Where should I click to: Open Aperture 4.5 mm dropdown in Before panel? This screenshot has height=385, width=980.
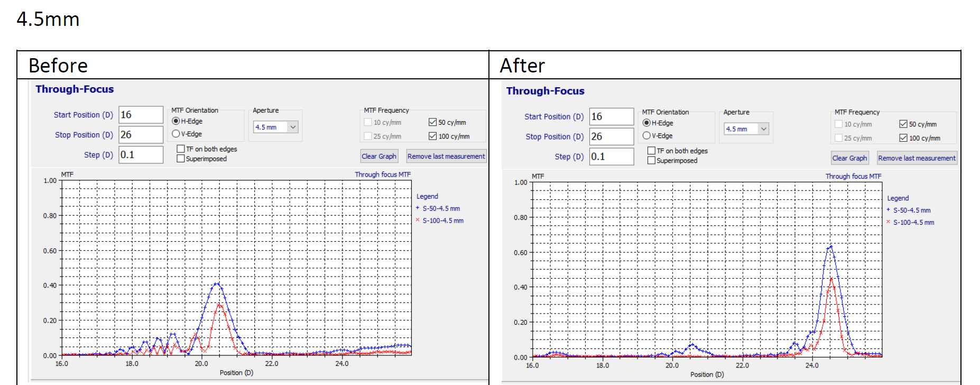point(293,127)
